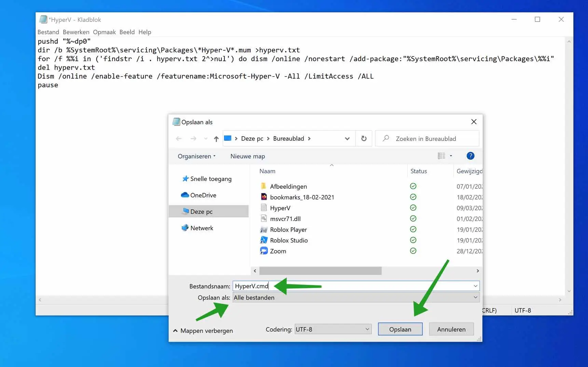588x367 pixels.
Task: Click Annuleren to cancel saving
Action: point(451,329)
